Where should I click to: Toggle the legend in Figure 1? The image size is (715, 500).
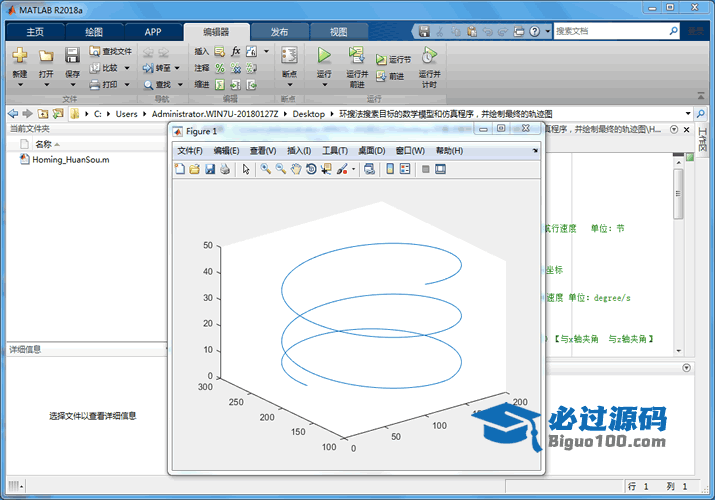pyautogui.click(x=405, y=170)
